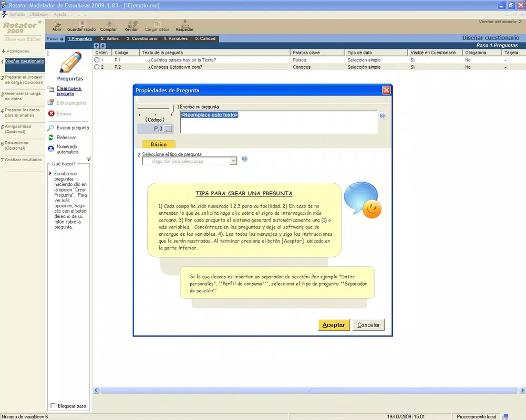The image size is (526, 420).
Task: Click the Procesamiento local status text
Action: coord(477,417)
